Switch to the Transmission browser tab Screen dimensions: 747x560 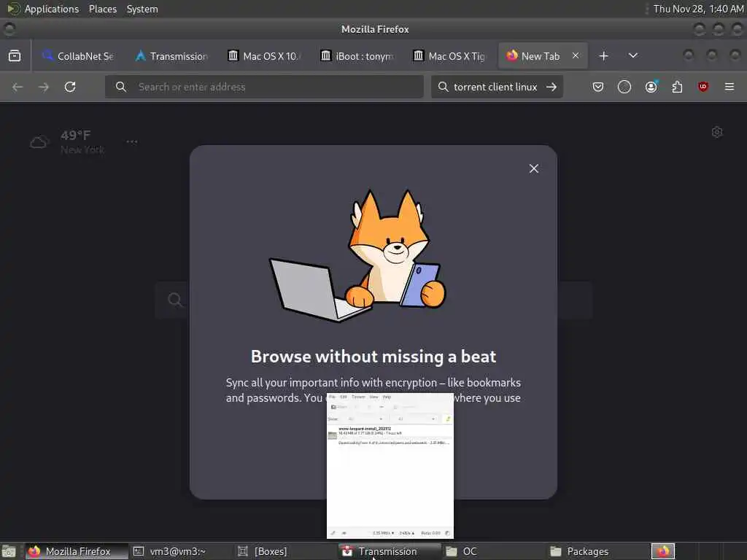[172, 55]
